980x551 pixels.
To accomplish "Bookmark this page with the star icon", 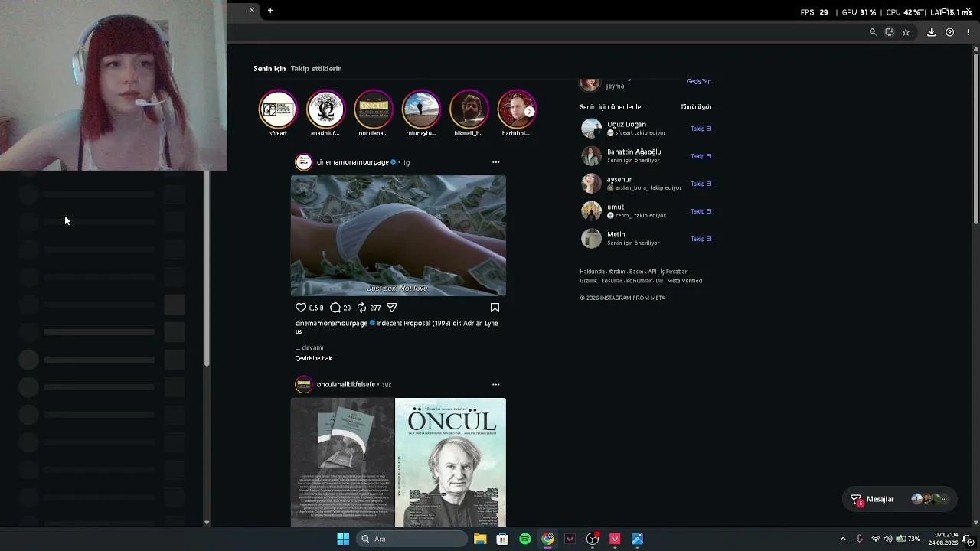I will click(x=906, y=32).
